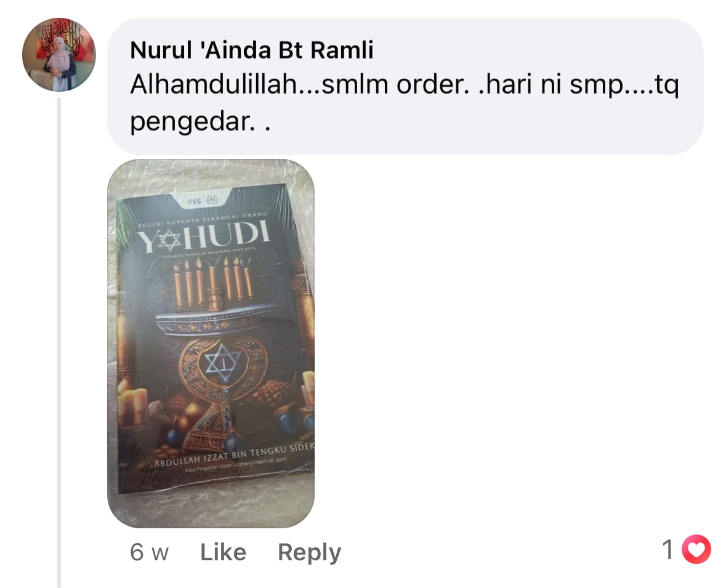This screenshot has height=588, width=726.
Task: Click the Star of David in the YAHUDI title
Action: 169,240
